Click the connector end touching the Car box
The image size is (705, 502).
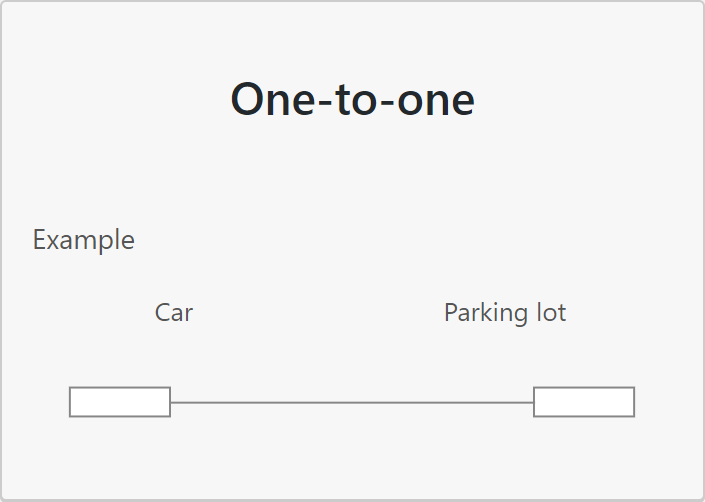coord(174,402)
